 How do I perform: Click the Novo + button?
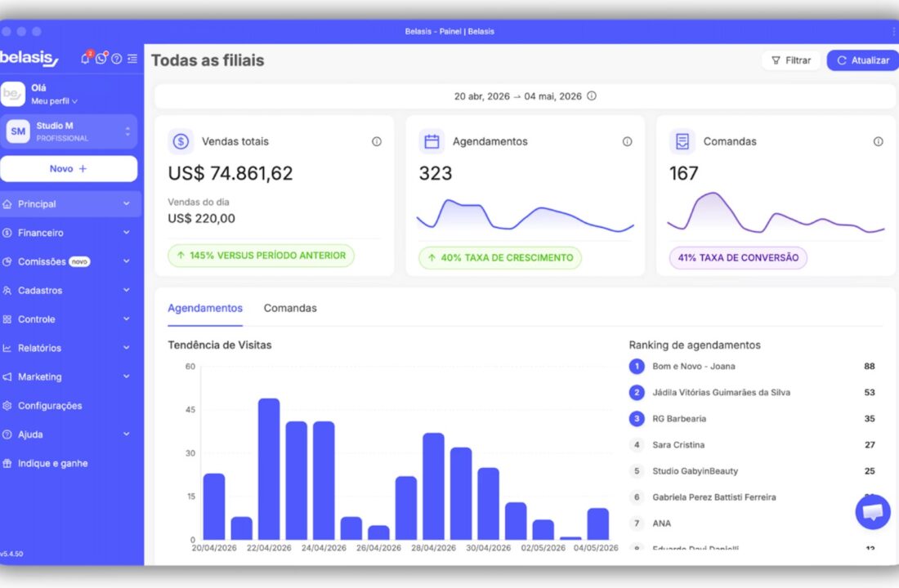point(69,168)
